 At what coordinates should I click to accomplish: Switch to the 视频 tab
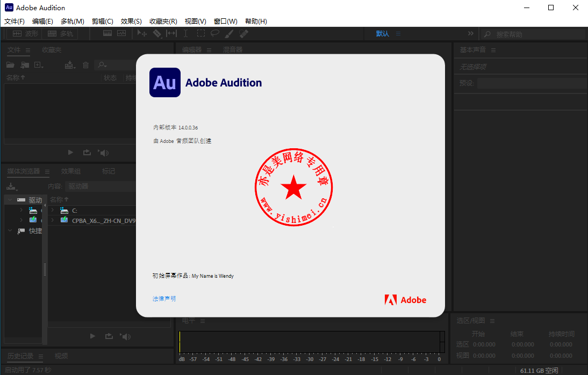(x=61, y=356)
